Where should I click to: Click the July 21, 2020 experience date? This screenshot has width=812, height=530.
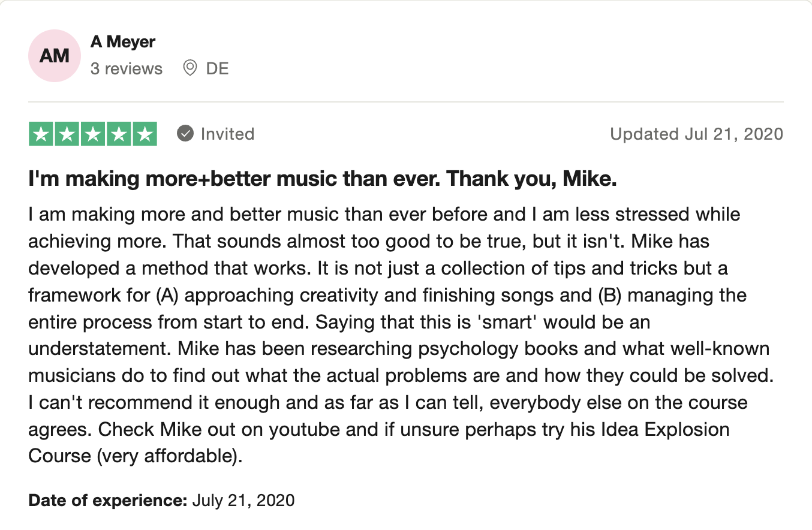(x=243, y=500)
